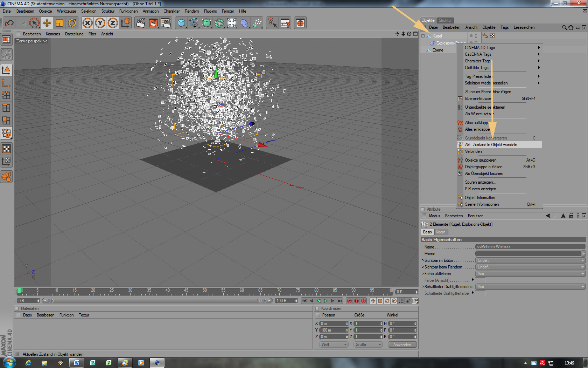
Task: Click the Farbe (Ansicht) color swatch
Action: point(480,280)
